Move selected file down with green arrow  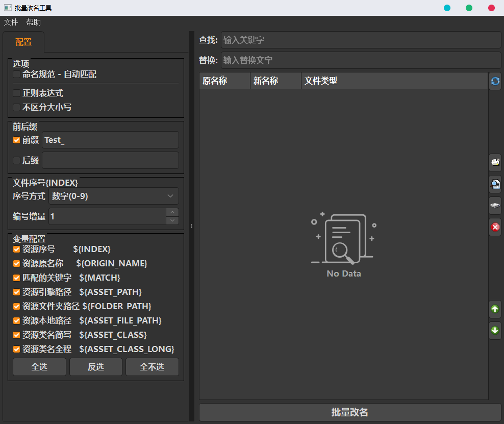[495, 331]
